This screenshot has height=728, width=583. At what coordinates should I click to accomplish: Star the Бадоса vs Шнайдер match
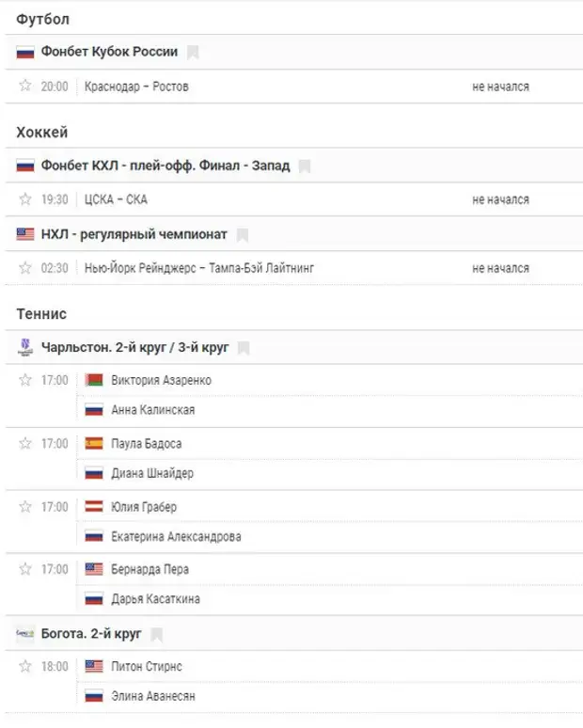point(25,443)
